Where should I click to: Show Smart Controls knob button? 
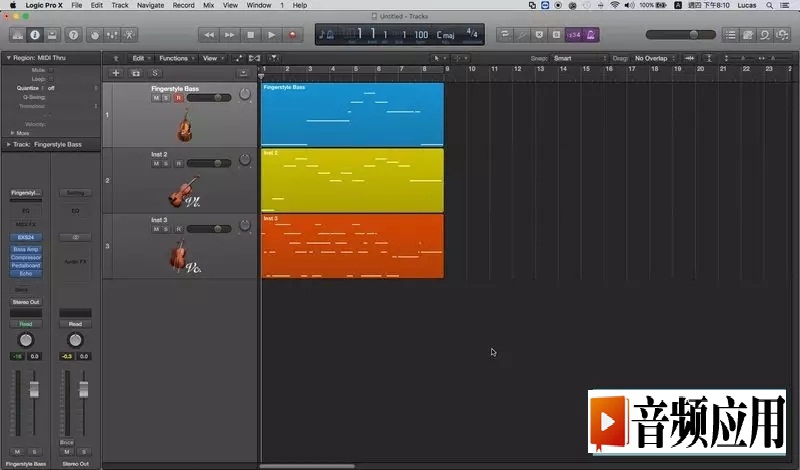pyautogui.click(x=94, y=35)
